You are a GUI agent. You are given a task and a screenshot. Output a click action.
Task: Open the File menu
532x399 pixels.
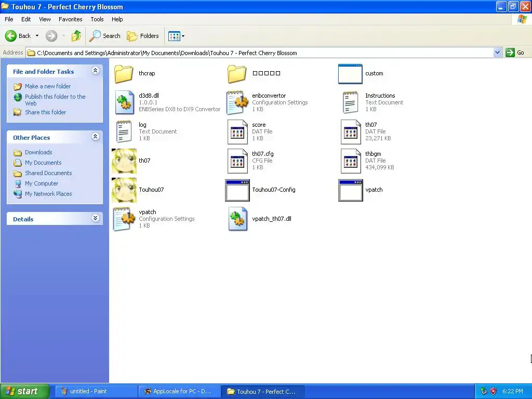(9, 19)
